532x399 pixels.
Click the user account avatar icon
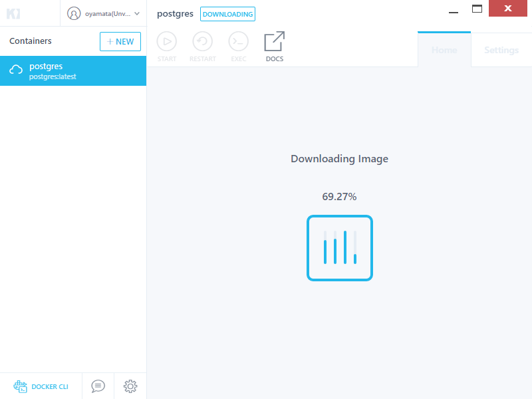click(74, 13)
